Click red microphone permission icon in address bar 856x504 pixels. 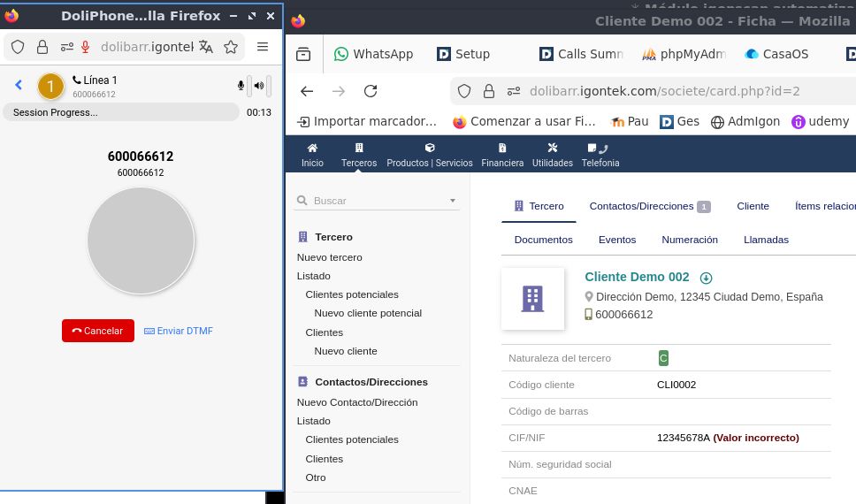(86, 47)
